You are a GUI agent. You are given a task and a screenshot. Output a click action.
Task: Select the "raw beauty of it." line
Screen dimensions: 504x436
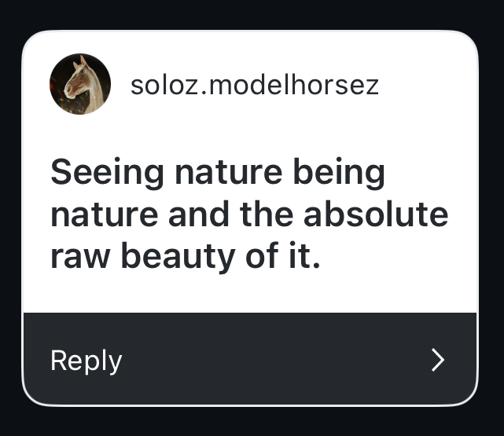coord(186,256)
